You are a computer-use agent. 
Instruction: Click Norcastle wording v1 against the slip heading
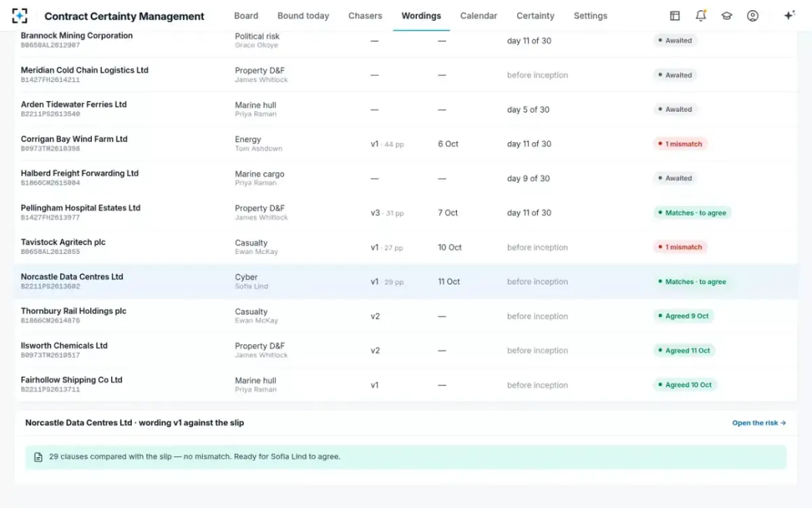(x=135, y=423)
